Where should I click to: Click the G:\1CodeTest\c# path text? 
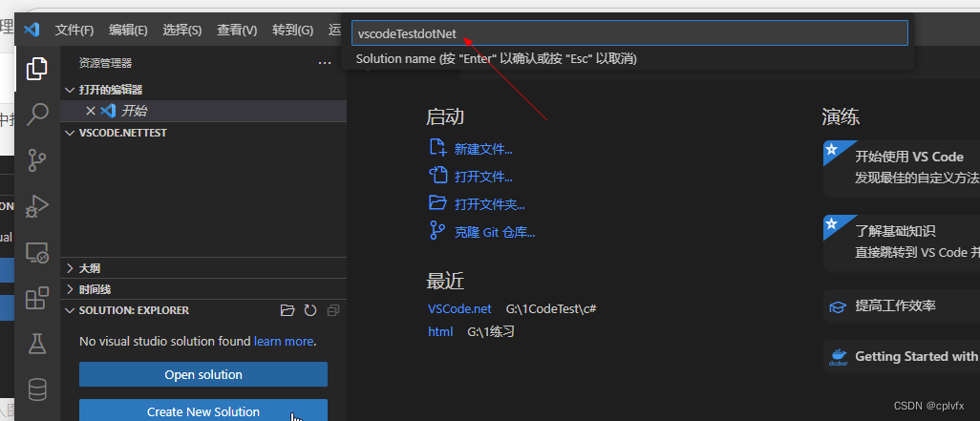[550, 308]
